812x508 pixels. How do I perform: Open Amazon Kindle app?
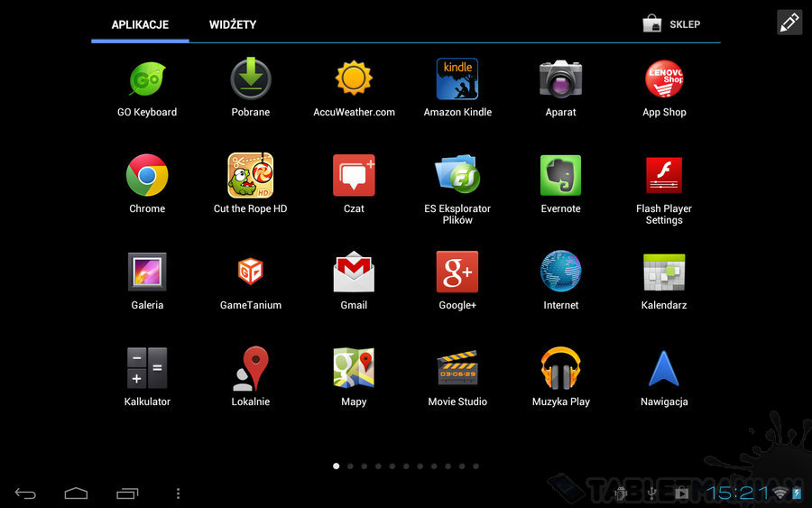(x=457, y=79)
